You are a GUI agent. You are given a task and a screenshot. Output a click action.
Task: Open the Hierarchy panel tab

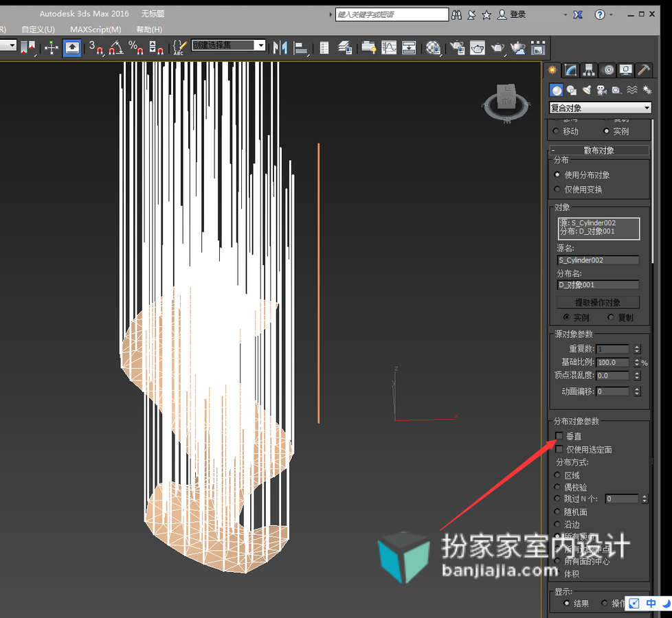pyautogui.click(x=590, y=70)
